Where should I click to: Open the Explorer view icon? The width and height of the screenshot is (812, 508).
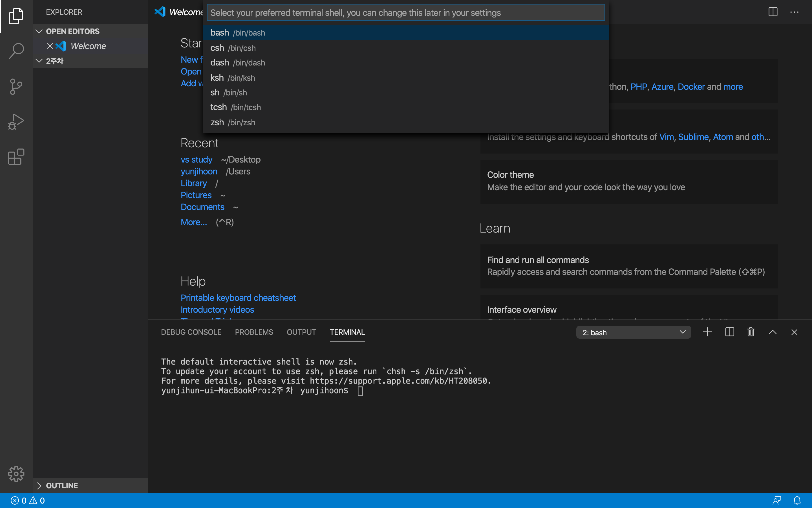pyautogui.click(x=16, y=16)
